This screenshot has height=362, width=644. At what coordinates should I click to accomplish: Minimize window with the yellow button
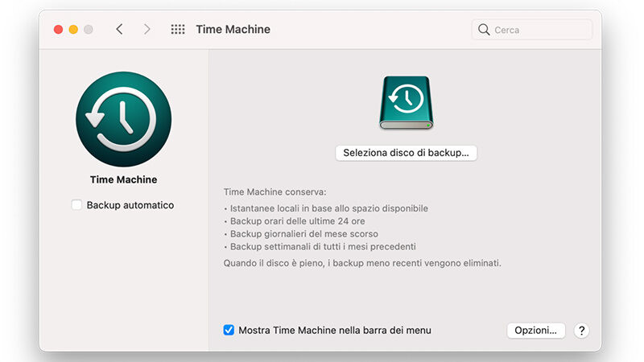click(73, 30)
